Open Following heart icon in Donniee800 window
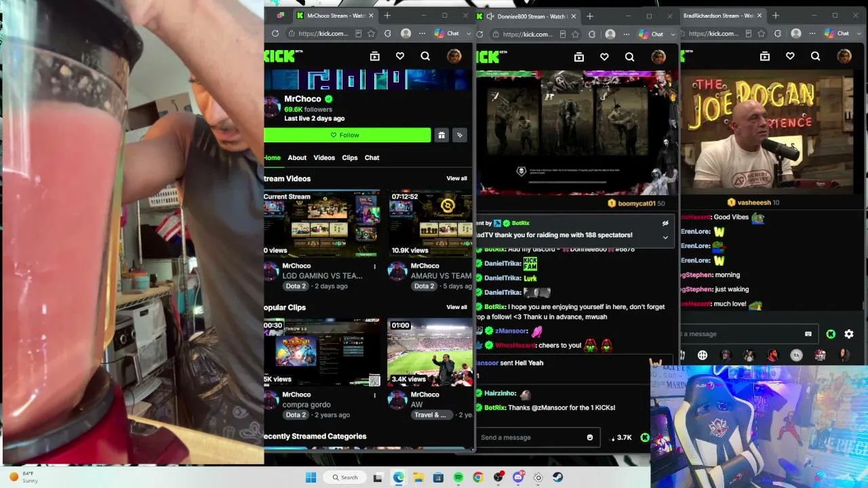 pyautogui.click(x=604, y=57)
